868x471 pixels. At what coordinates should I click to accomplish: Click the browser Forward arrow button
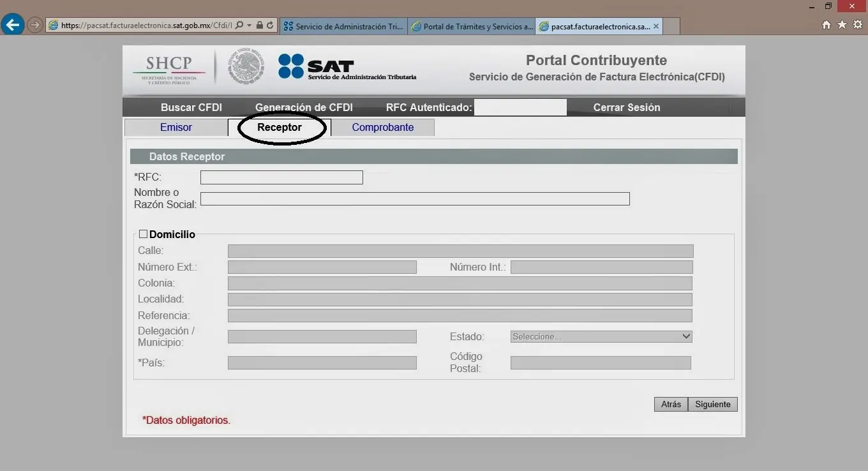pyautogui.click(x=34, y=26)
